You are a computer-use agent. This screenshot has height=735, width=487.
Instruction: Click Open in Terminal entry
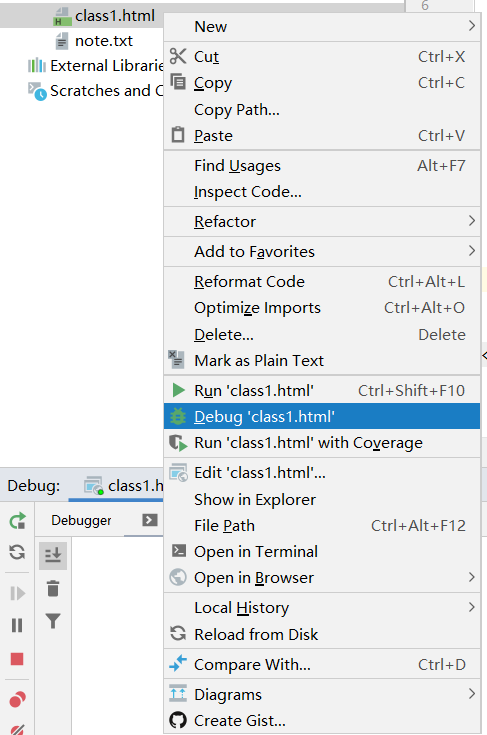pyautogui.click(x=322, y=551)
